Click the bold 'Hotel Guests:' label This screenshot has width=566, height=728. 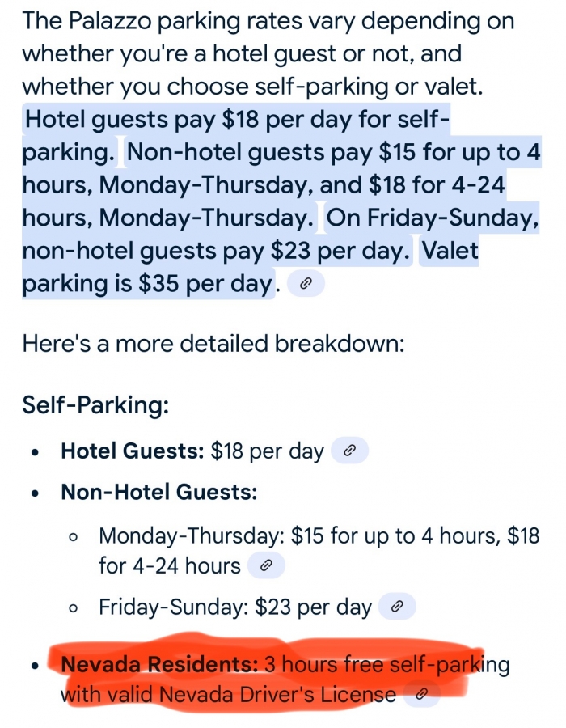(133, 451)
